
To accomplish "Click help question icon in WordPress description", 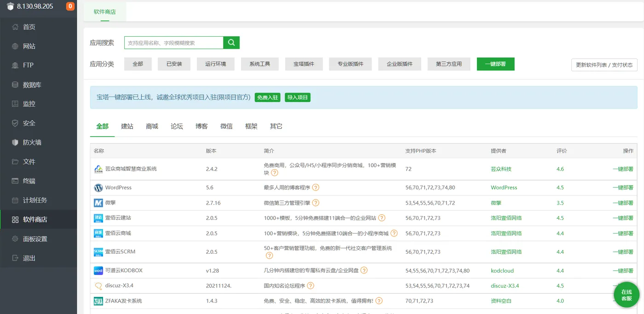I will [316, 188].
